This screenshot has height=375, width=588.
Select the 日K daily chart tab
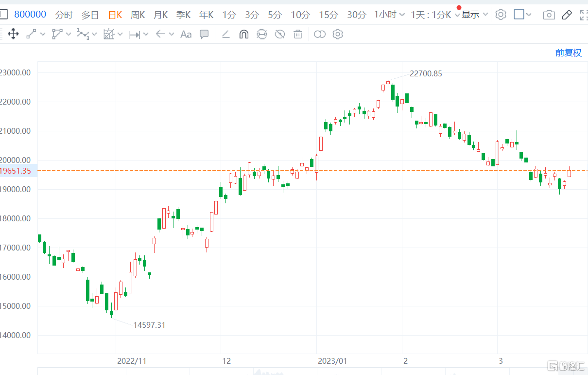point(115,15)
